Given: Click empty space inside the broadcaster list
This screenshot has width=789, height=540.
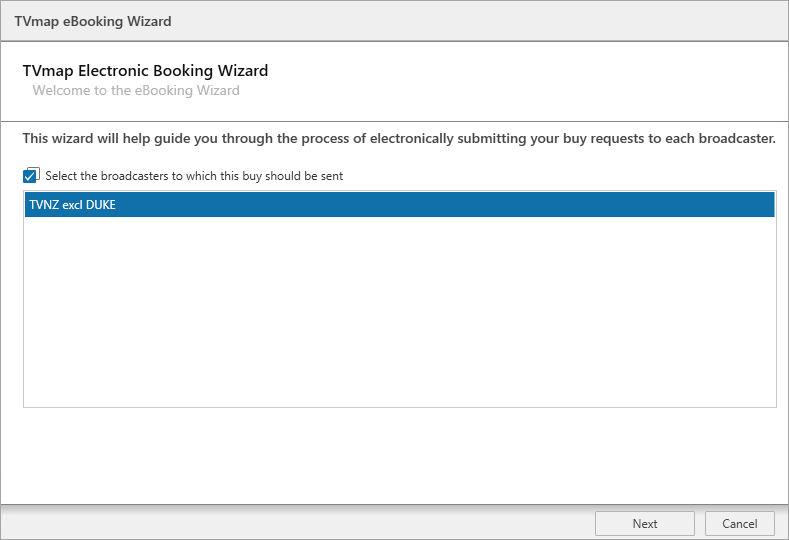Looking at the screenshot, I should pyautogui.click(x=400, y=312).
